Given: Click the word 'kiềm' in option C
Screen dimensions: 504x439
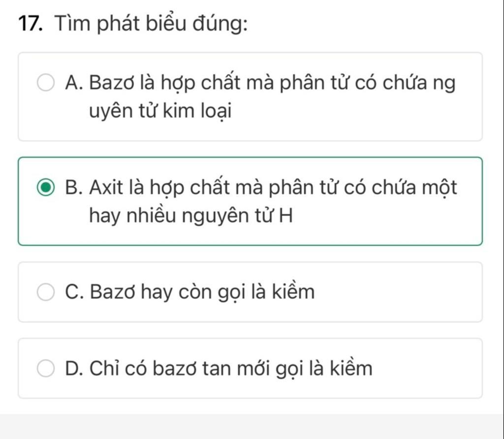Looking at the screenshot, I should tap(294, 292).
